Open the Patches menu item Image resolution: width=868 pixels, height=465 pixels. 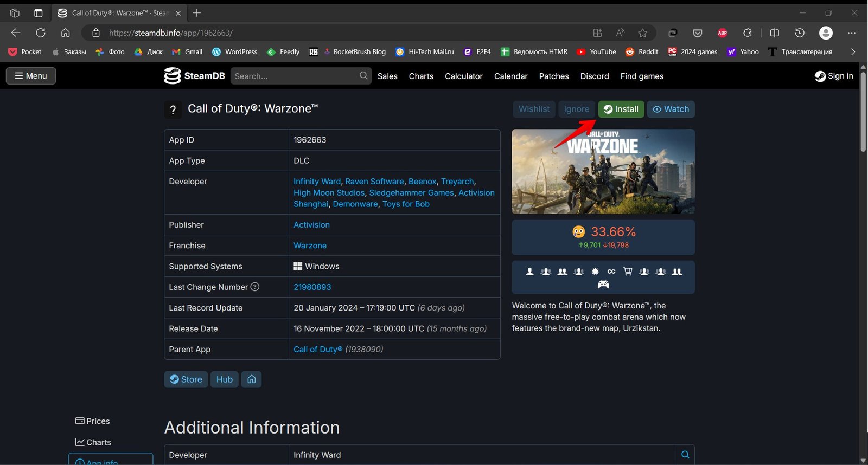554,76
